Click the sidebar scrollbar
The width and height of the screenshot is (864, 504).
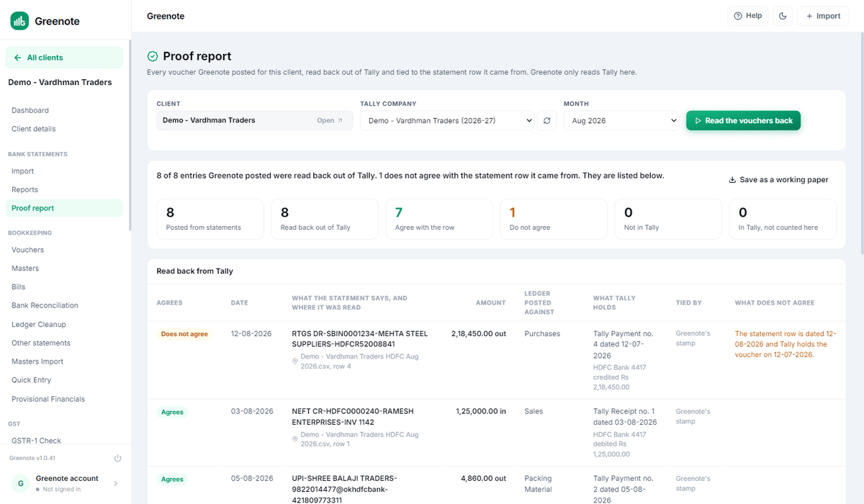130,137
